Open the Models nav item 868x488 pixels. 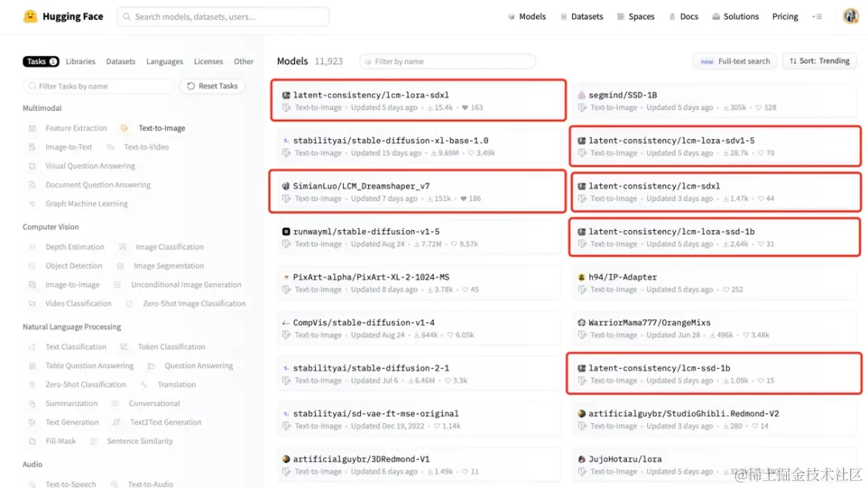pyautogui.click(x=526, y=17)
